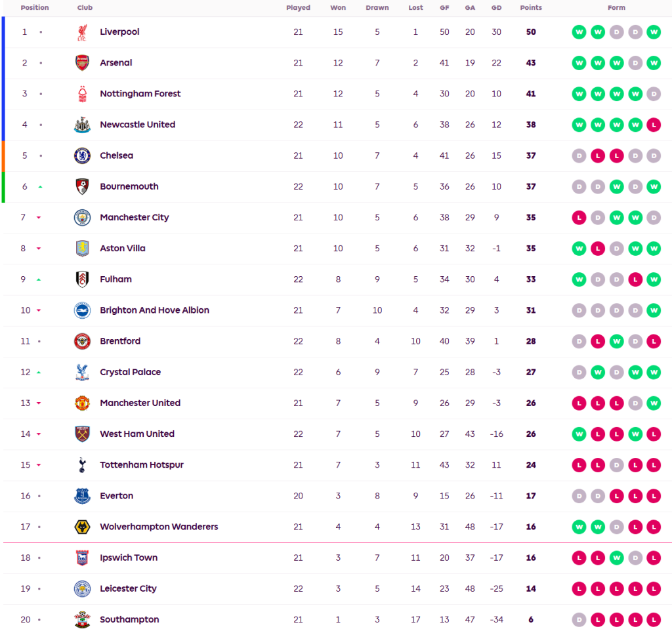Click the Liverpool club crest icon
Screen dimensions: 672x633
coord(81,32)
